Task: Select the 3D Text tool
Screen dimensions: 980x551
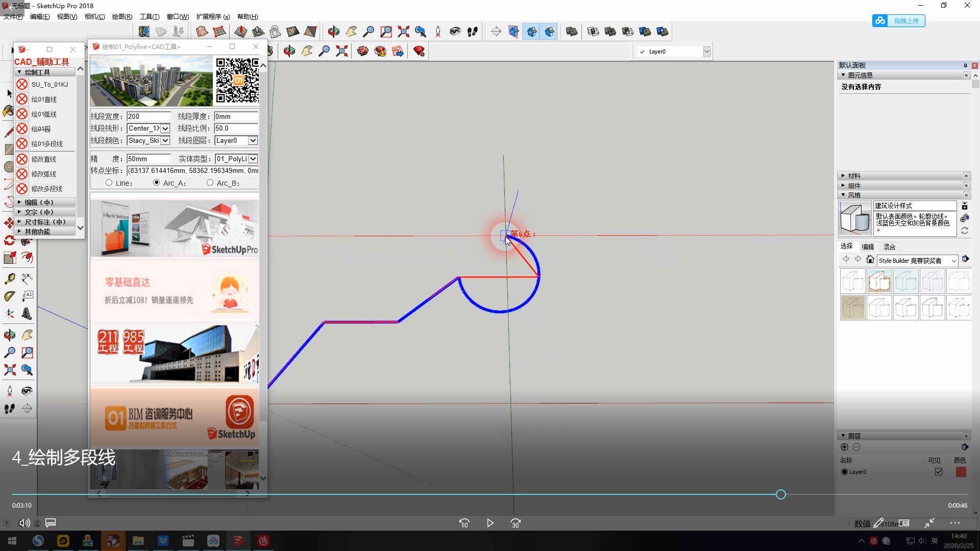Action: [x=27, y=313]
